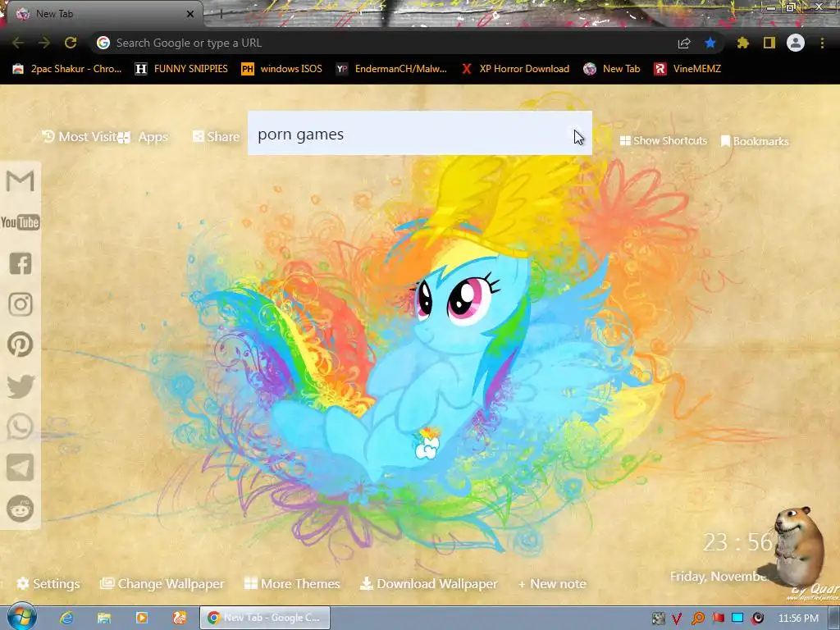The width and height of the screenshot is (840, 630).
Task: Click the red V tray icon
Action: (677, 619)
